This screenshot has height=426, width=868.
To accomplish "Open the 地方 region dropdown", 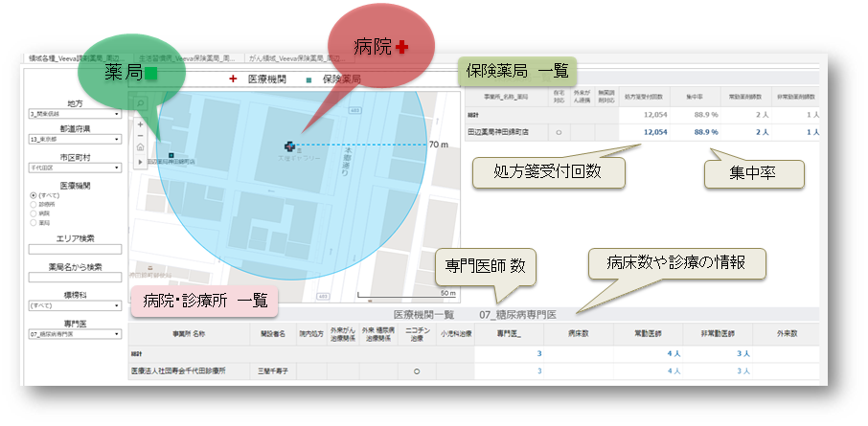I will click(x=75, y=114).
